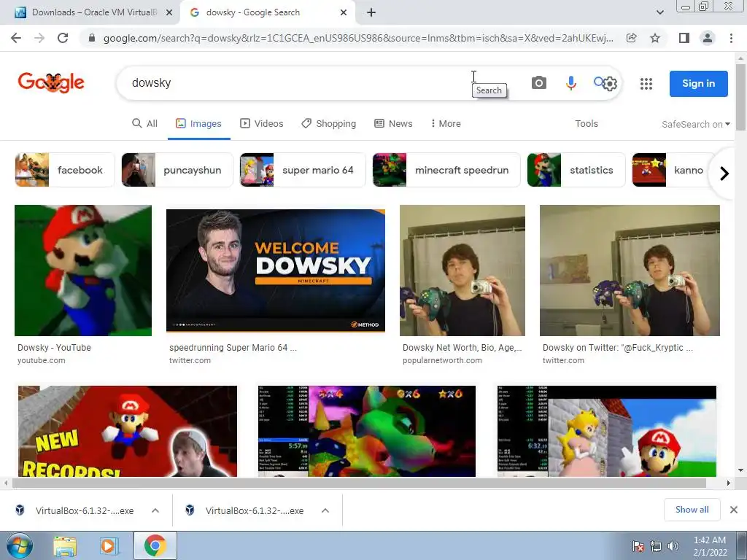747x560 pixels.
Task: Click the forward navigation arrow
Action: click(39, 38)
